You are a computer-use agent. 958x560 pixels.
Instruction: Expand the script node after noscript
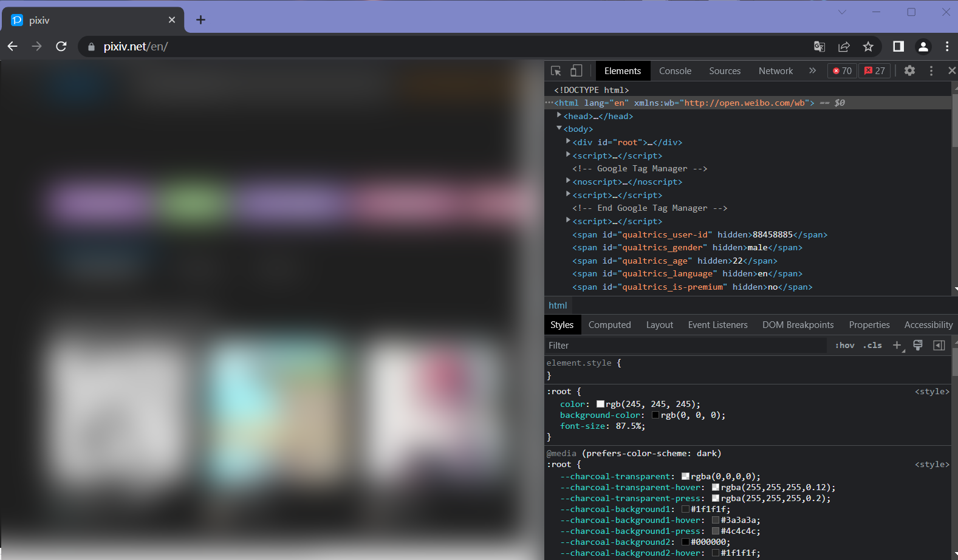pyautogui.click(x=568, y=194)
